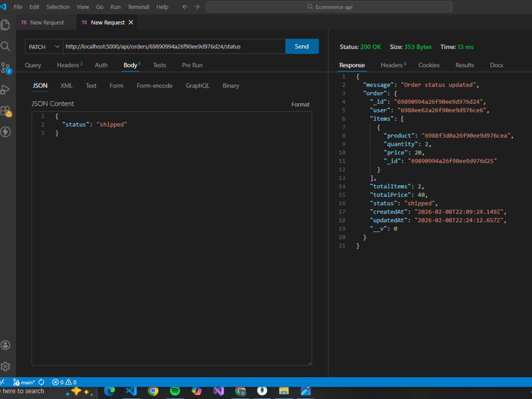Select the JSON body type tab

click(x=40, y=86)
